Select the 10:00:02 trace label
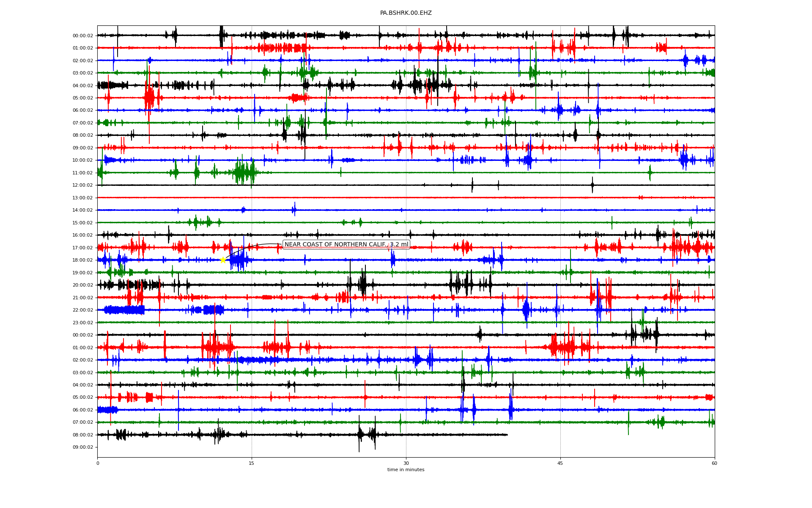 83,160
